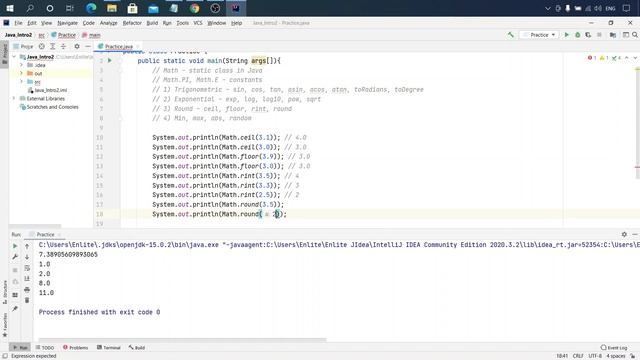Screen dimensions: 640x360
Task: Pin the Run tab with the pin icon
Action: click(x=15, y=308)
